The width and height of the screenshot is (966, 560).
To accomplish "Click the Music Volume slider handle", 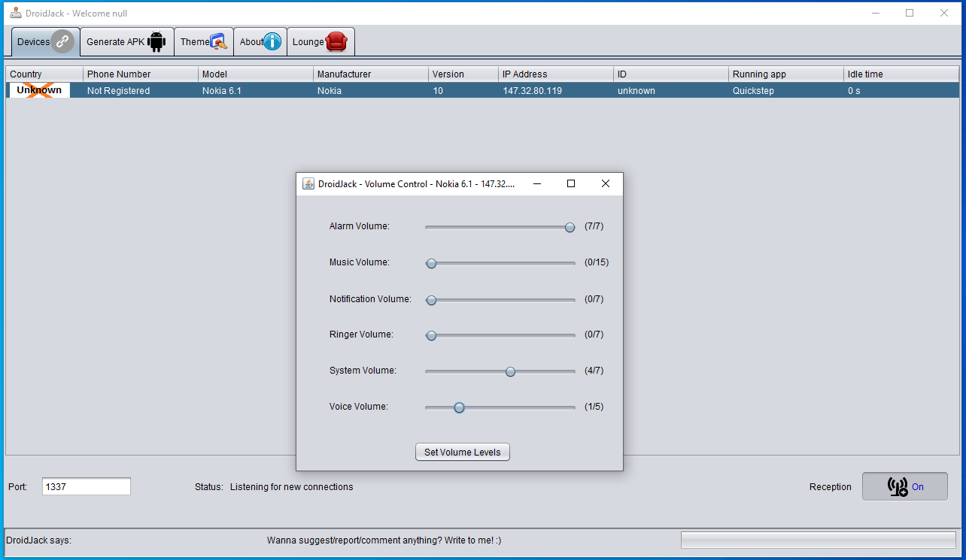I will 431,263.
